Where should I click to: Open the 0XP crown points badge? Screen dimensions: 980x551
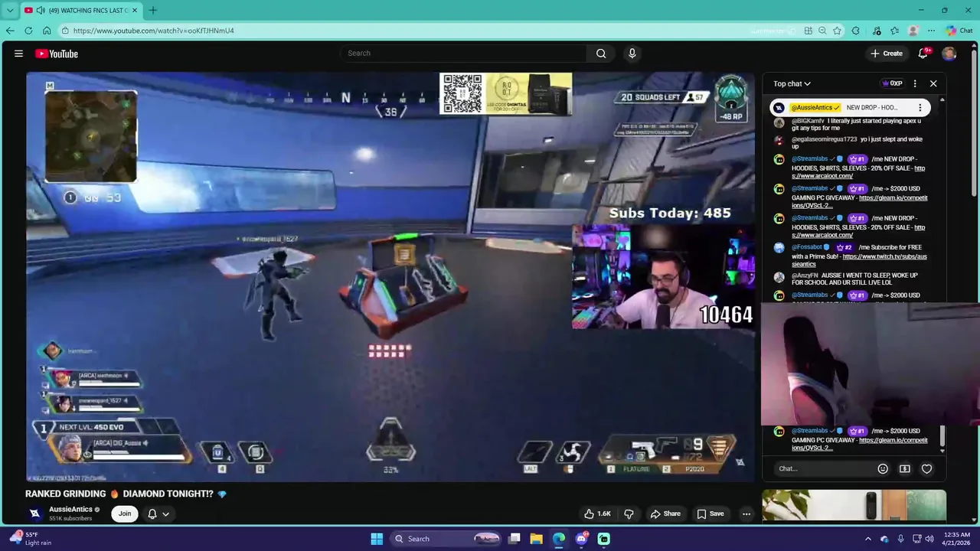(892, 83)
